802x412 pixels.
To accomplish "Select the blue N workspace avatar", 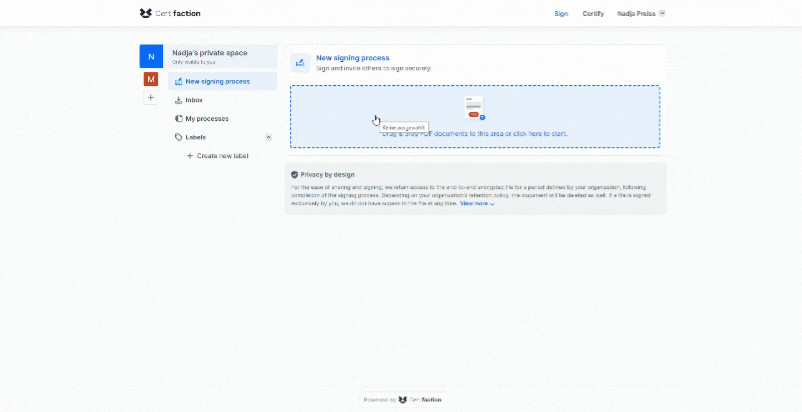I will pos(151,56).
